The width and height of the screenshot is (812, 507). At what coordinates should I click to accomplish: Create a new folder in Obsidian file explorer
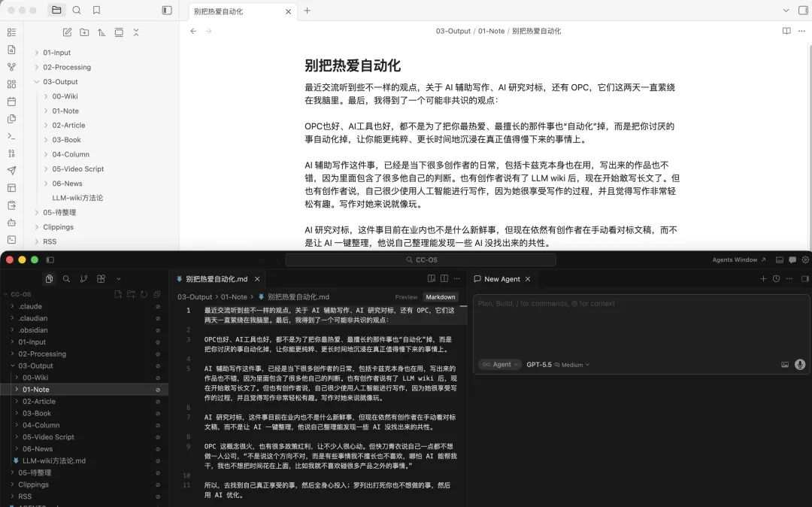83,32
